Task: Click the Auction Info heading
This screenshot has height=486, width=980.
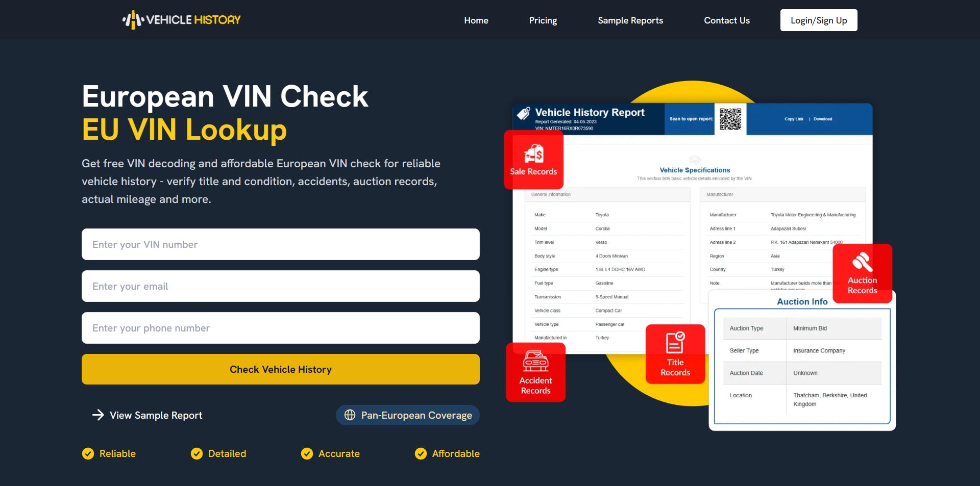Action: pos(802,302)
